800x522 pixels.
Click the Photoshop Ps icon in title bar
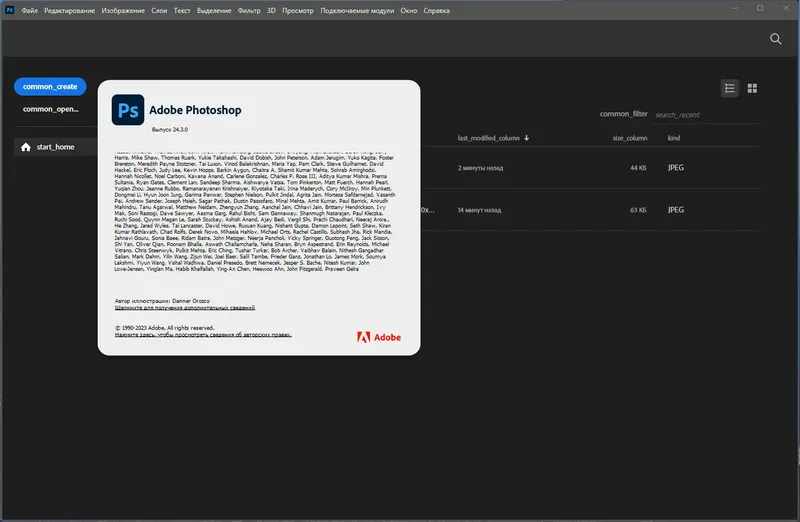point(9,10)
